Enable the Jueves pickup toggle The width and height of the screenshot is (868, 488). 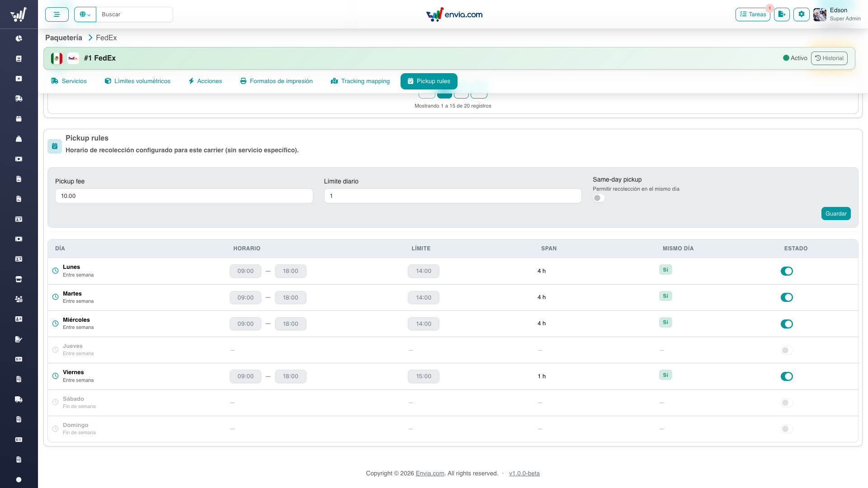point(787,350)
